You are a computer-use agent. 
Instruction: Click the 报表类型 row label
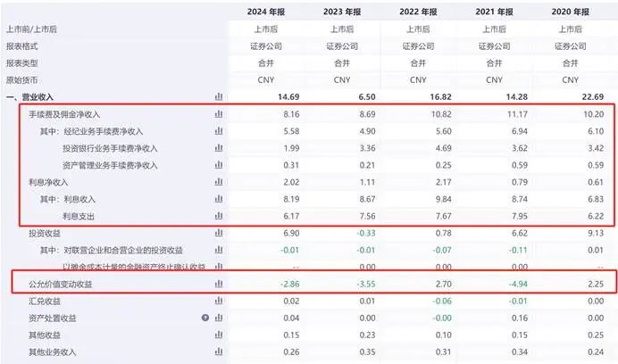(21, 63)
